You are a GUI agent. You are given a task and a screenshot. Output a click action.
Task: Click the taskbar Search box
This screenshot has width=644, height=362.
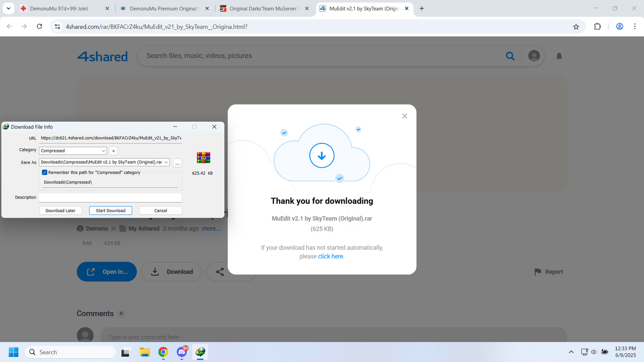click(70, 352)
